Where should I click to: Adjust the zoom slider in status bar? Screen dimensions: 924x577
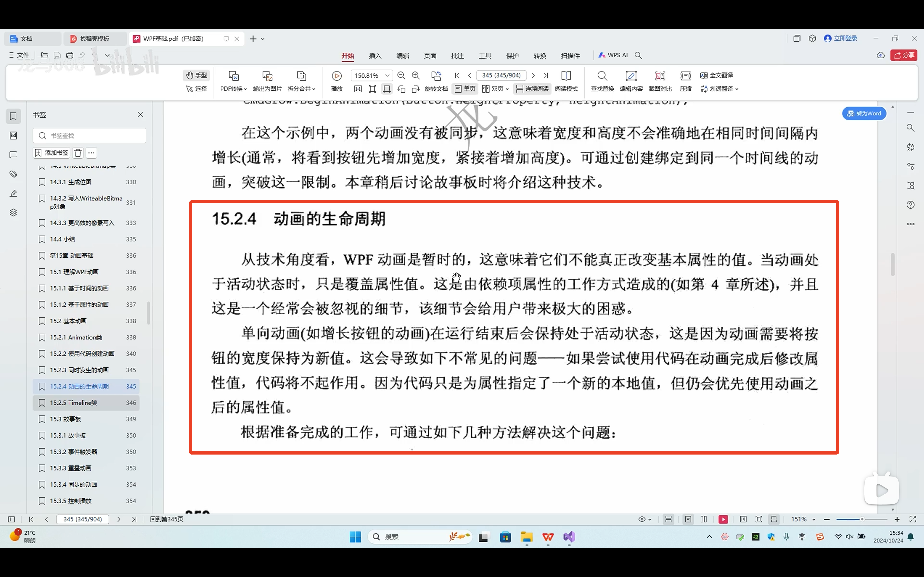(x=862, y=519)
